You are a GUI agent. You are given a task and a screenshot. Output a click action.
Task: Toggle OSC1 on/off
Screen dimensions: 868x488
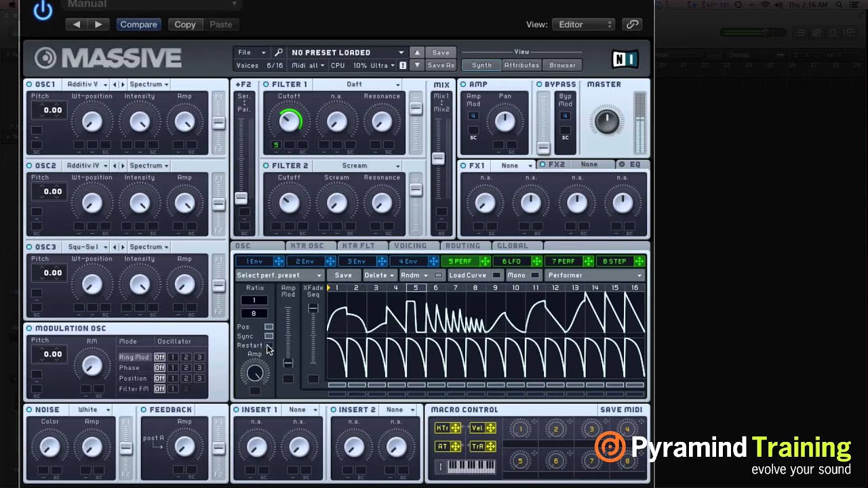point(29,85)
